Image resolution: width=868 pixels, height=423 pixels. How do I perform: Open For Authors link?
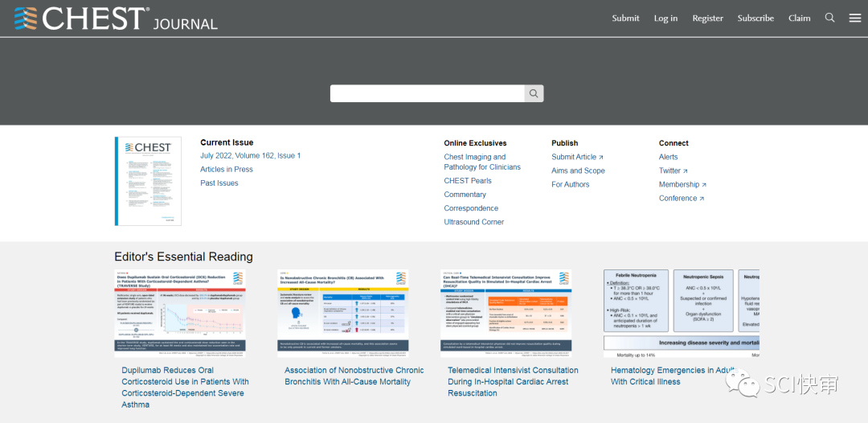570,184
